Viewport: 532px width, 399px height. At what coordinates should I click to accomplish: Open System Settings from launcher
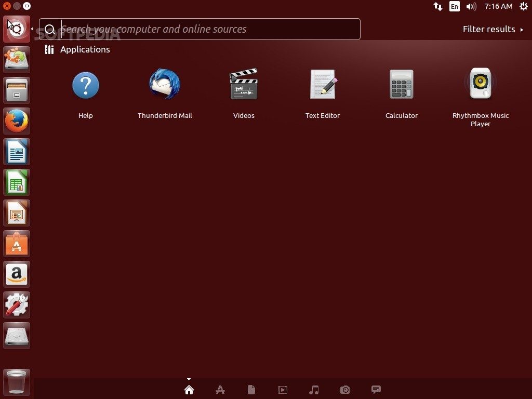click(17, 304)
